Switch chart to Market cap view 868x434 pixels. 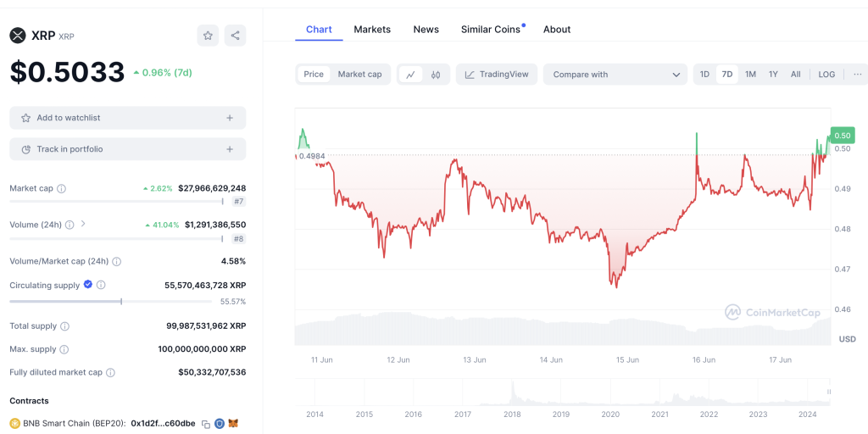[x=359, y=75]
